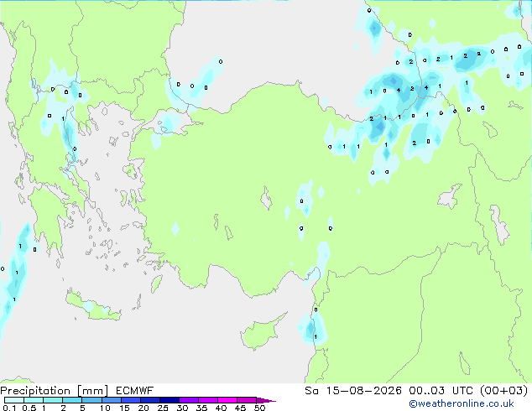
Task: Click the '15' legend scale value
Action: pos(124,408)
